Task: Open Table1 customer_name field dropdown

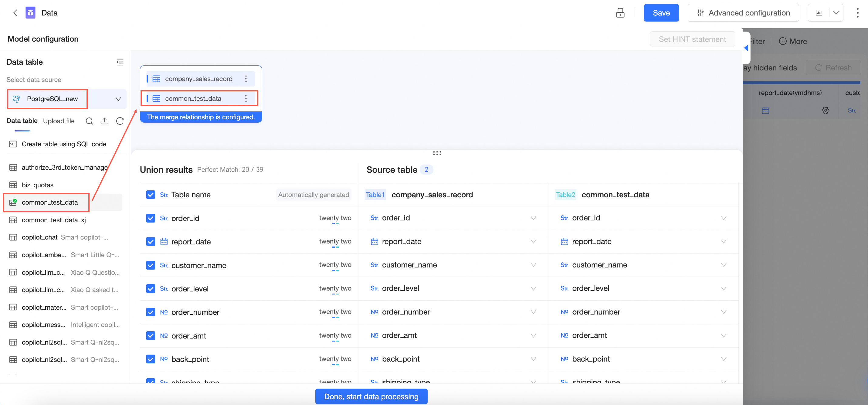Action: [x=533, y=265]
